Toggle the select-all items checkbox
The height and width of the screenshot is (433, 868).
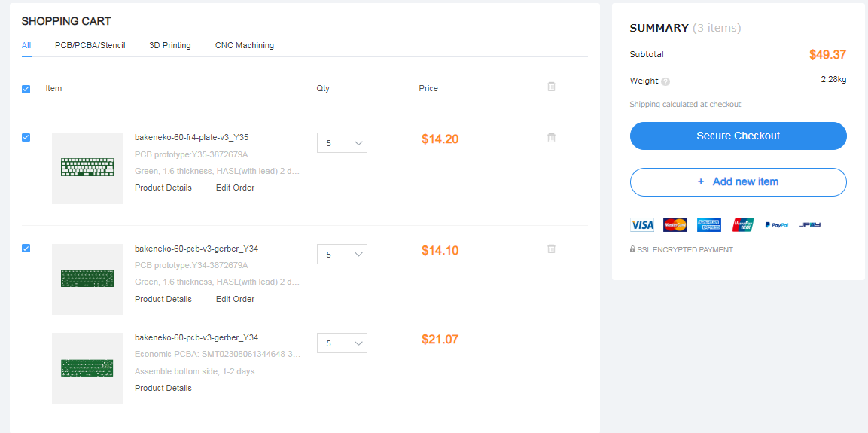26,89
